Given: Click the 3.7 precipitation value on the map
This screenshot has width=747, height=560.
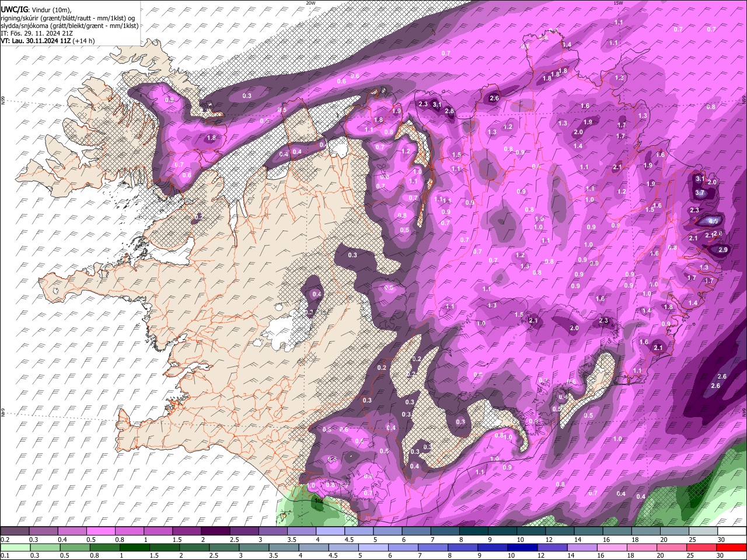Looking at the screenshot, I should 700,193.
